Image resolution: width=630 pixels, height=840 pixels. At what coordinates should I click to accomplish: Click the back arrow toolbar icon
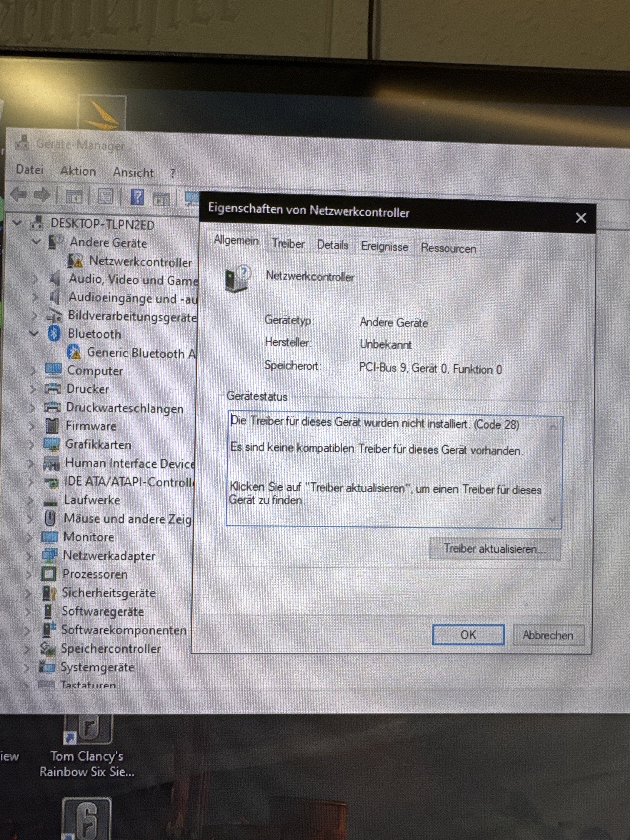click(18, 194)
